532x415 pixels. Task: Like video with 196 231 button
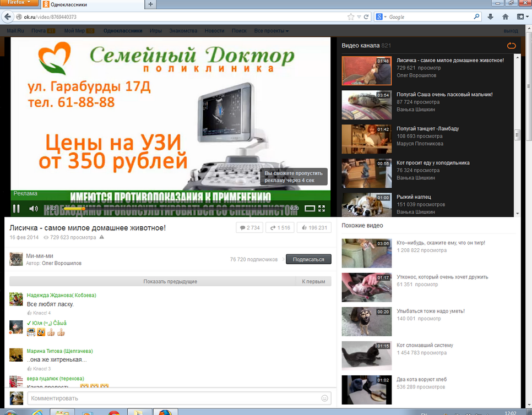tap(314, 227)
